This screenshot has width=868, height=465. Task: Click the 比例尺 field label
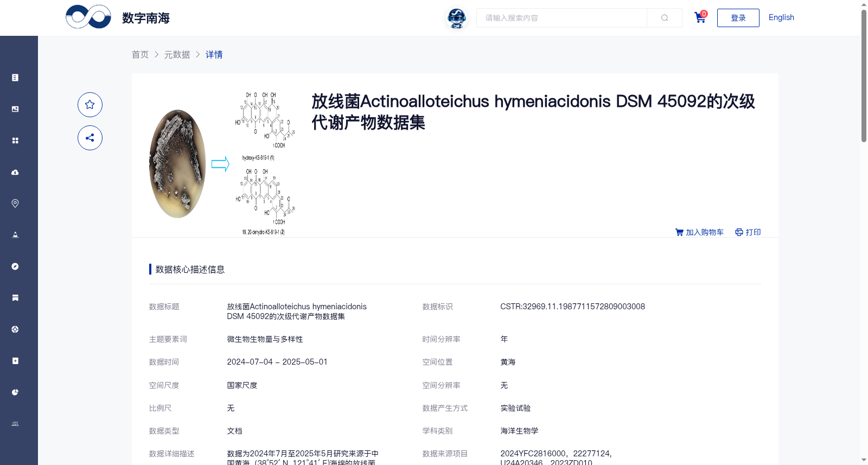click(160, 408)
